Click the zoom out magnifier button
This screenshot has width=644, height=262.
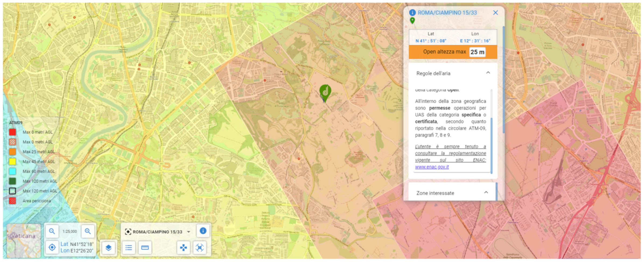point(52,231)
